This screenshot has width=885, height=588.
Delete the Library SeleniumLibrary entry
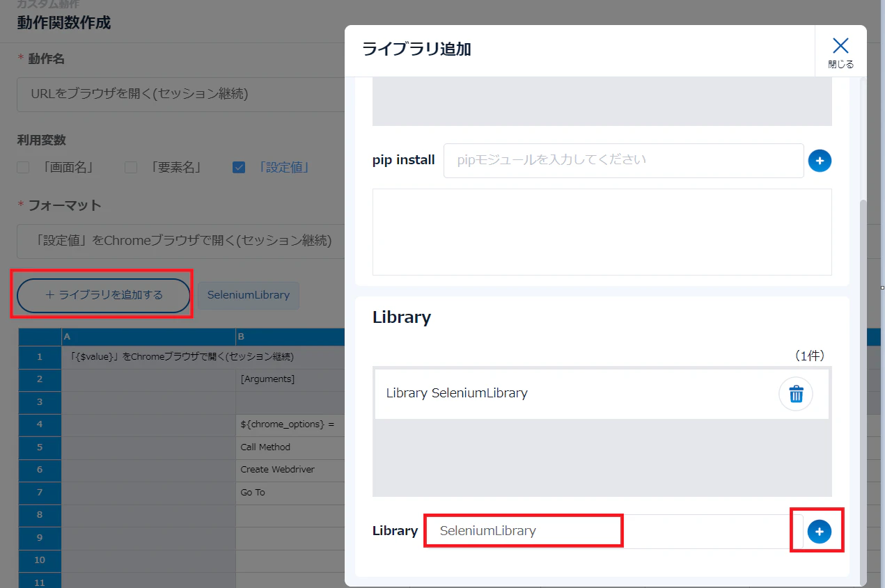click(796, 394)
